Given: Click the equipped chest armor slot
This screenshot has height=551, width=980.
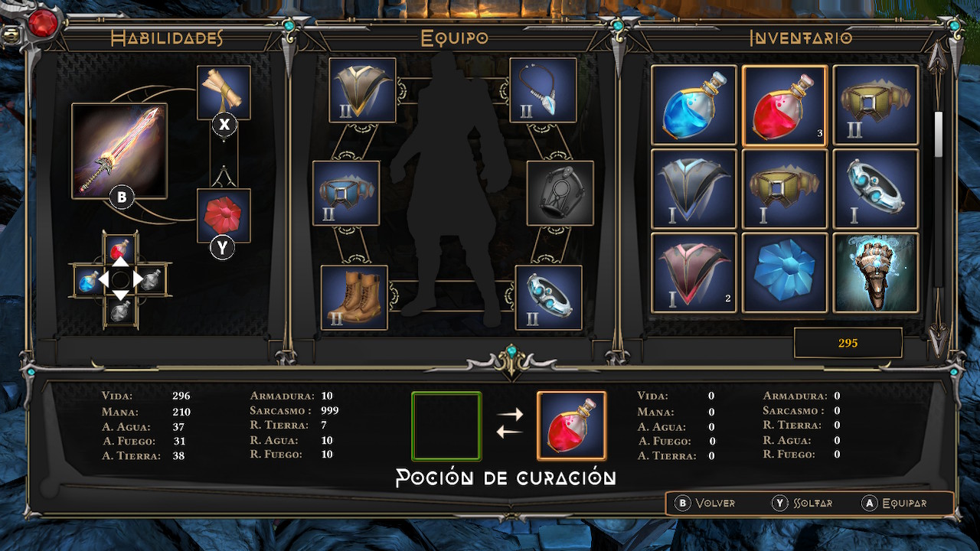Looking at the screenshot, I should (363, 90).
